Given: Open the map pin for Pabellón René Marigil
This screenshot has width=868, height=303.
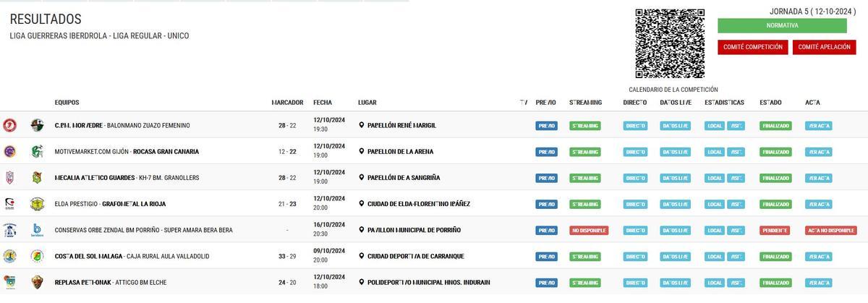Looking at the screenshot, I should (x=362, y=125).
